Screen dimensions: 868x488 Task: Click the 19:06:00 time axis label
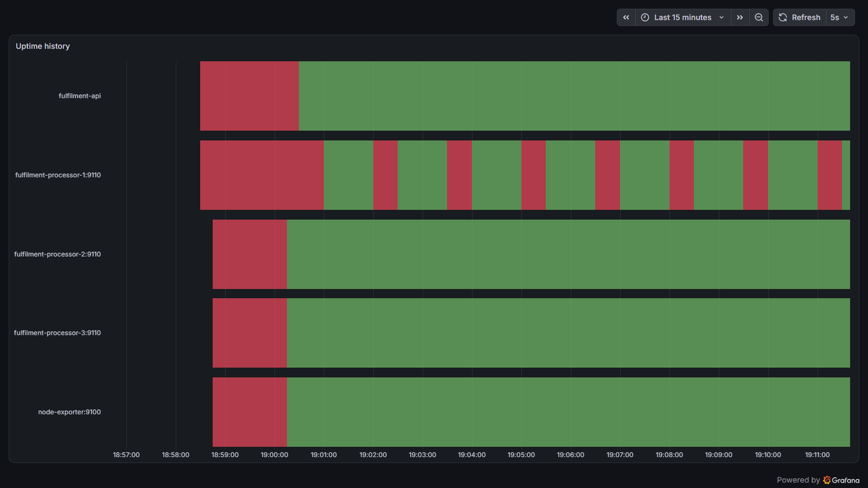tap(571, 455)
